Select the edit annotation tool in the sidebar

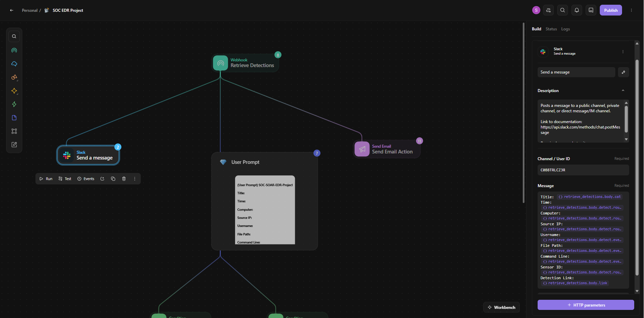pos(14,145)
